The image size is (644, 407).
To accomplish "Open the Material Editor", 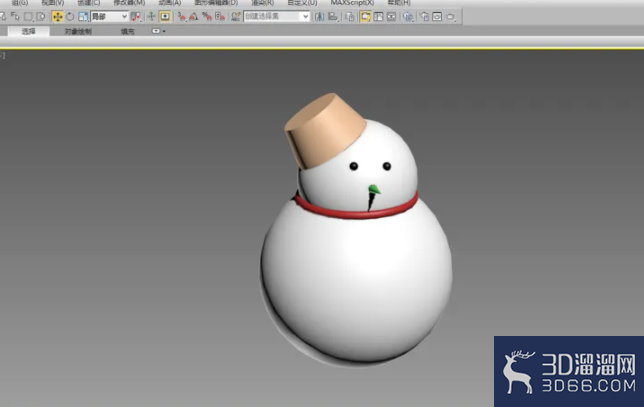I will pos(408,16).
